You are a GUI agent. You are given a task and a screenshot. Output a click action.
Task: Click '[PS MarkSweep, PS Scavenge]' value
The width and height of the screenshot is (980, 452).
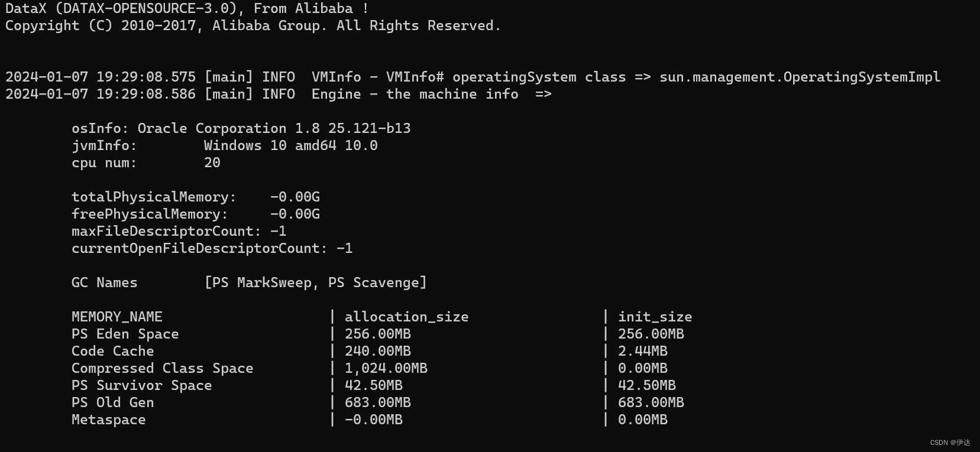[315, 283]
